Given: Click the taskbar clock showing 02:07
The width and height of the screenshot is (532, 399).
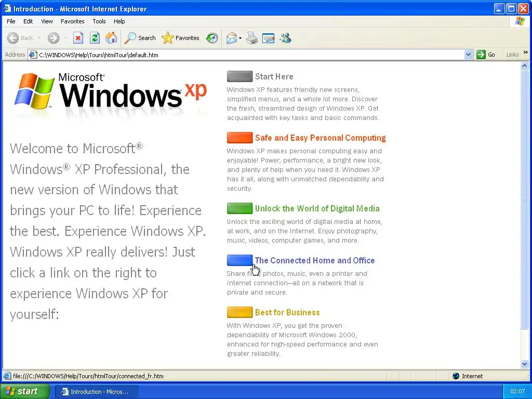Looking at the screenshot, I should [x=517, y=391].
